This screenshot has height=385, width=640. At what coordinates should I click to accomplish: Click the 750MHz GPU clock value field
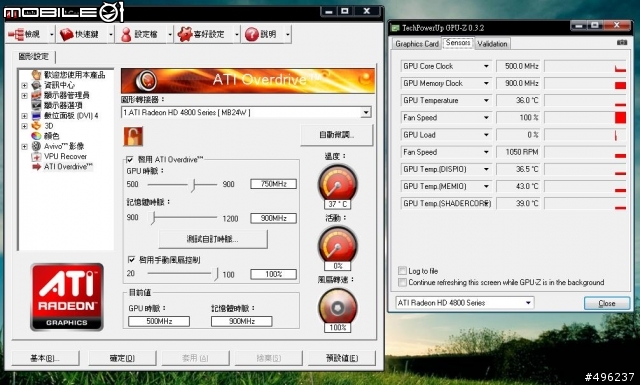click(273, 184)
